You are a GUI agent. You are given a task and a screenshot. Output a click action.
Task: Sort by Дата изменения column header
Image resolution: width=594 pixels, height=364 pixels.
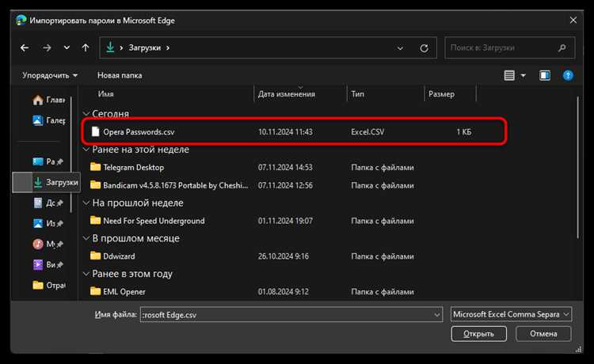point(287,94)
